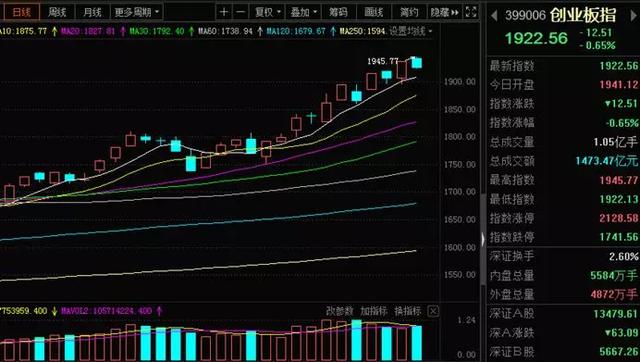Screen dimensions: 640x362
Task: Click the latest cyan candlestick on chart
Action: click(x=416, y=62)
